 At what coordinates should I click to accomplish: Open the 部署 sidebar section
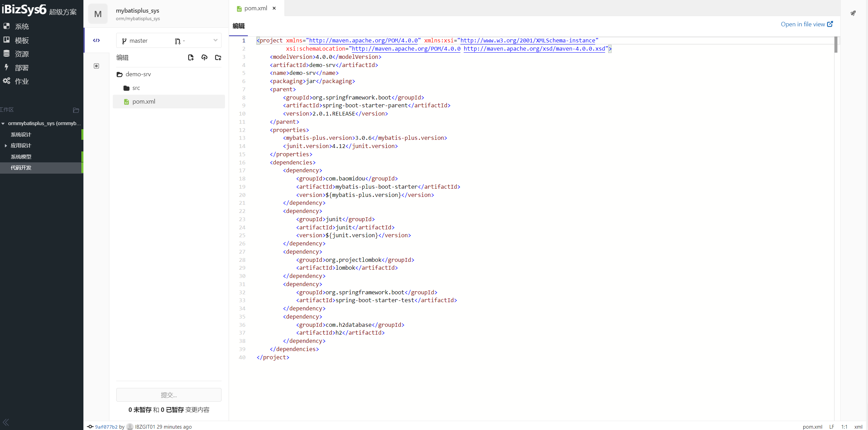click(16, 67)
